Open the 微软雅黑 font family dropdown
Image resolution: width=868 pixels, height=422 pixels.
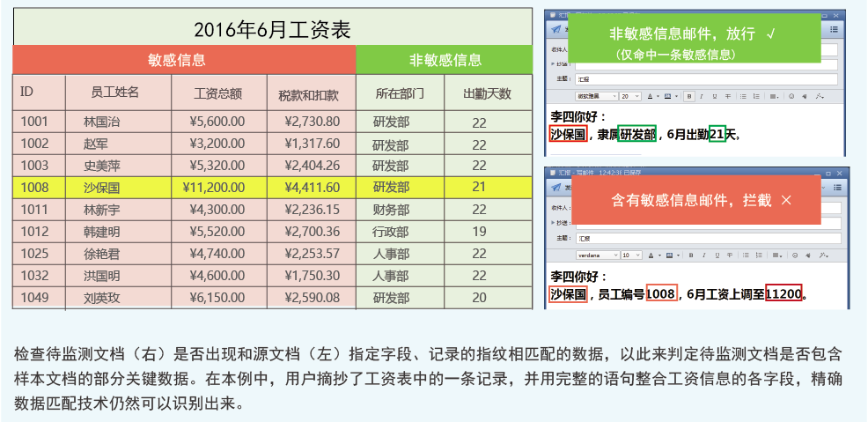(x=595, y=96)
